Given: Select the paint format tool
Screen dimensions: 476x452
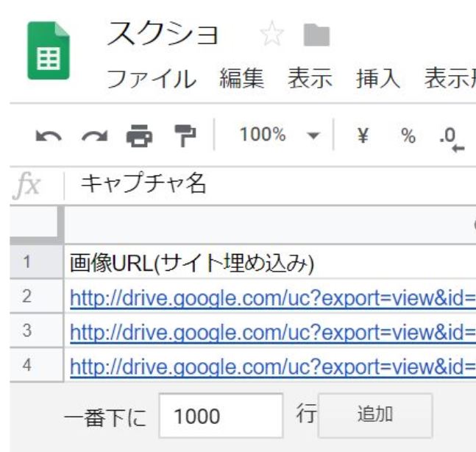Looking at the screenshot, I should (x=182, y=135).
